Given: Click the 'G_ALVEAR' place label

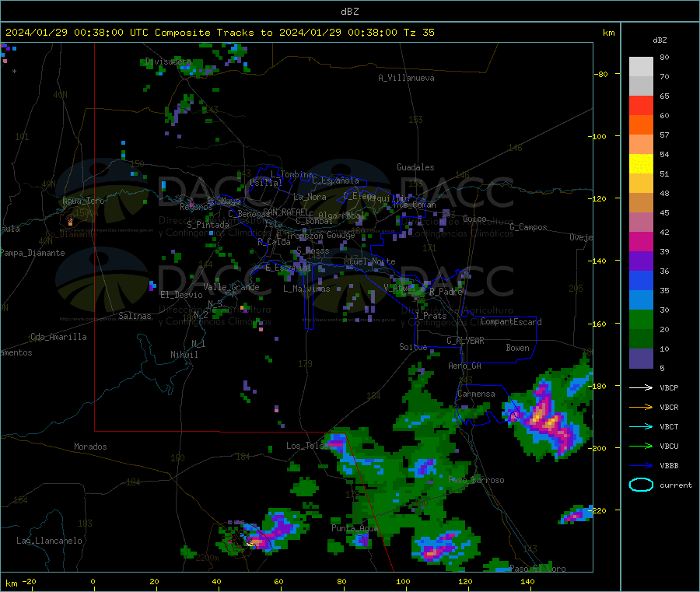Looking at the screenshot, I should click(465, 341).
